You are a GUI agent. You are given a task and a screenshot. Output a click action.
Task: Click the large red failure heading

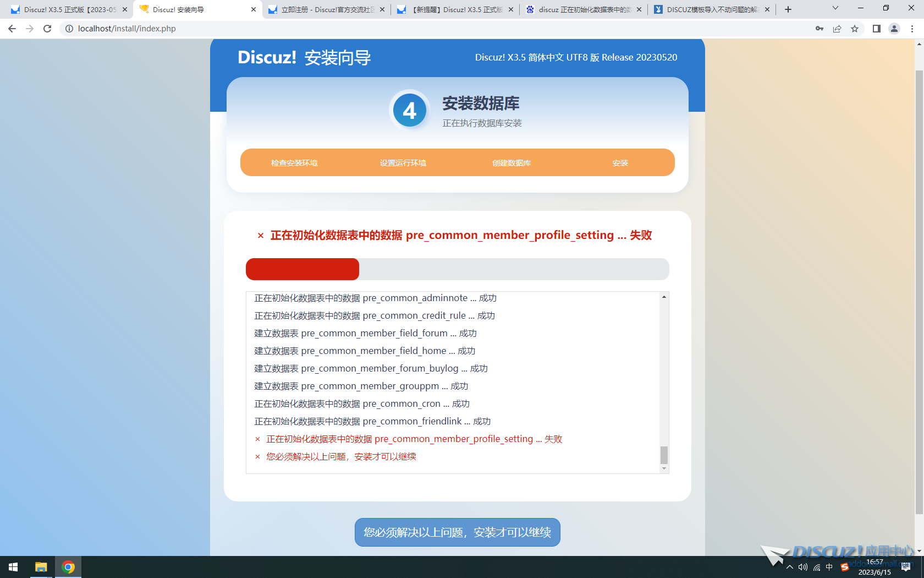pos(455,235)
